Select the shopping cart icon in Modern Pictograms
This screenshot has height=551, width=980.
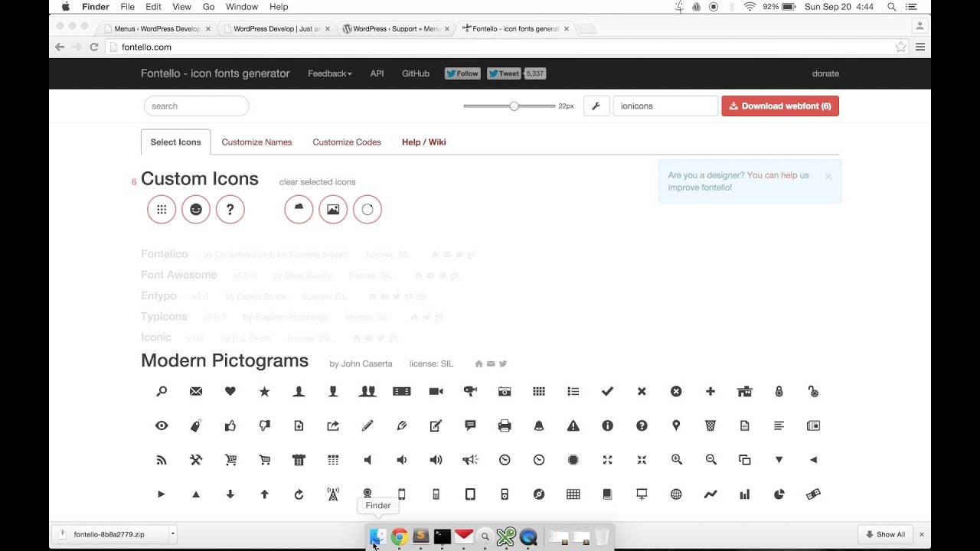click(x=230, y=460)
